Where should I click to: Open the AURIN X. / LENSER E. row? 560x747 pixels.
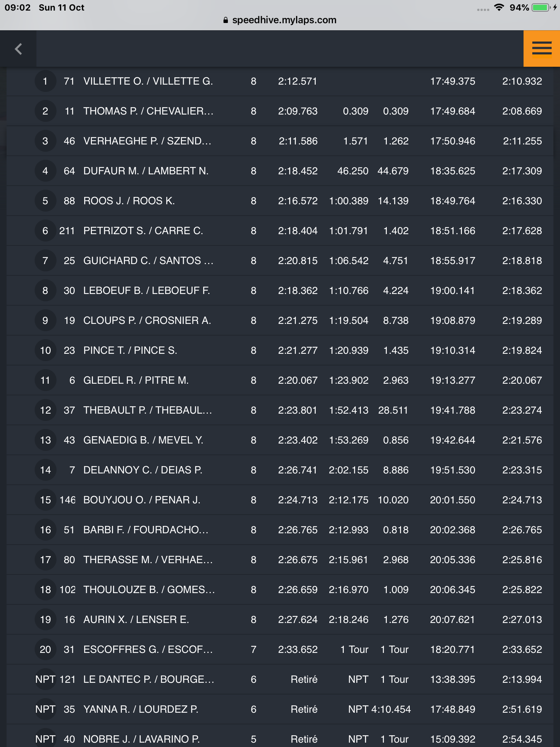tap(280, 619)
